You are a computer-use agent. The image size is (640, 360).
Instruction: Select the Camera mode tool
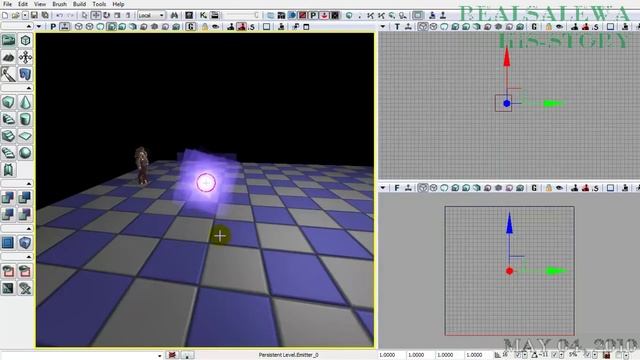click(8, 40)
